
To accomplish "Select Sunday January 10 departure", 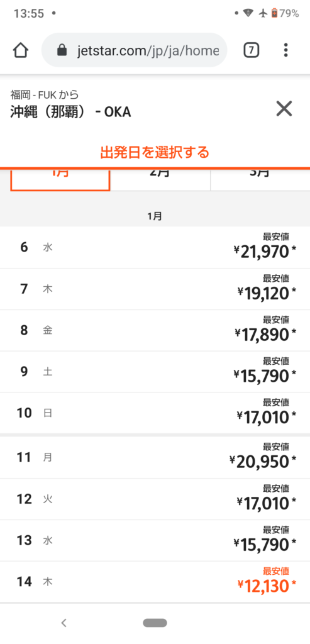I will click(155, 413).
